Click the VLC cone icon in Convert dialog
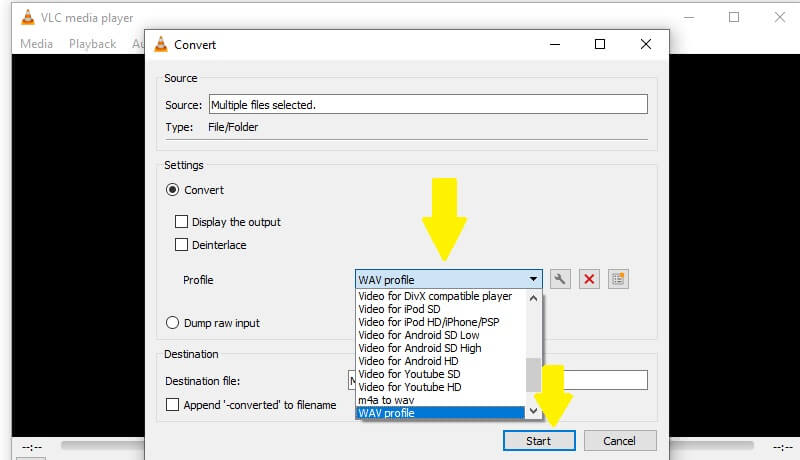 click(159, 44)
